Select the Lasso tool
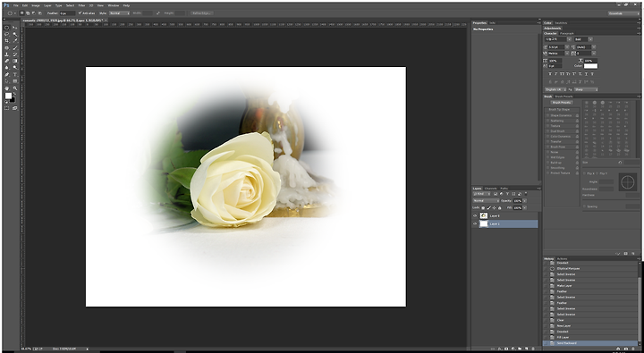The width and height of the screenshot is (644, 353). click(x=7, y=34)
